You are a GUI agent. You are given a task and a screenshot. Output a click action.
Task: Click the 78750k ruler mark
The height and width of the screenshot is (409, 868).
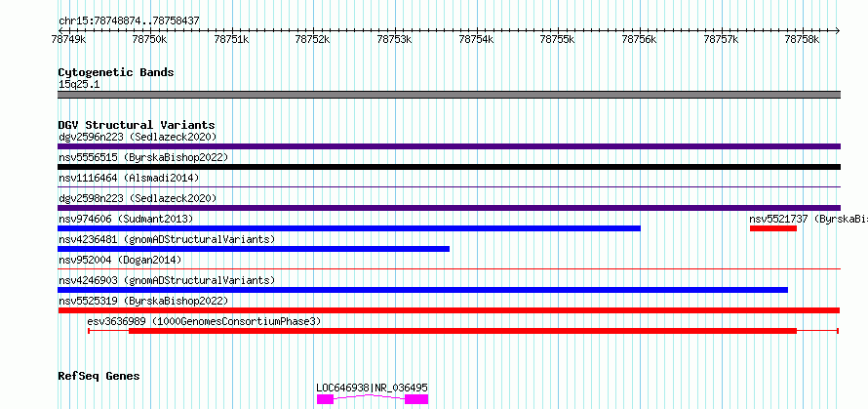tap(150, 40)
